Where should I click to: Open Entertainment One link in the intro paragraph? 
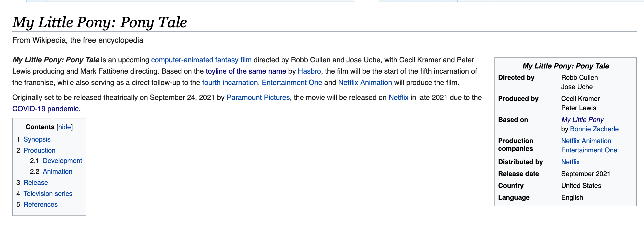(x=292, y=83)
